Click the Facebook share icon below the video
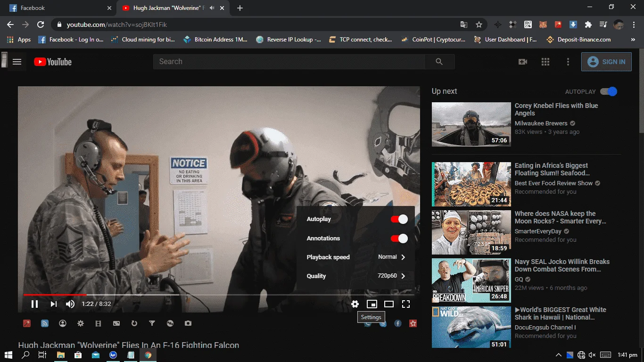 coord(398,323)
